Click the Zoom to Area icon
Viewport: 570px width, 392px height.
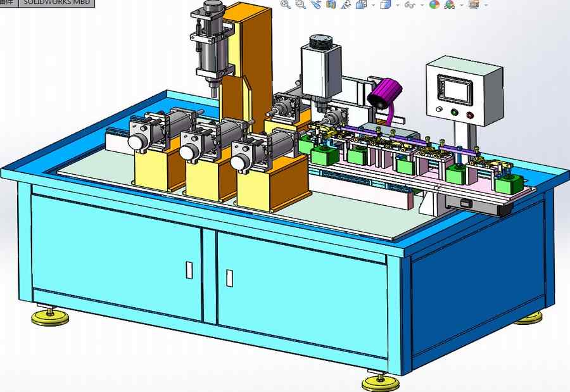pyautogui.click(x=301, y=4)
